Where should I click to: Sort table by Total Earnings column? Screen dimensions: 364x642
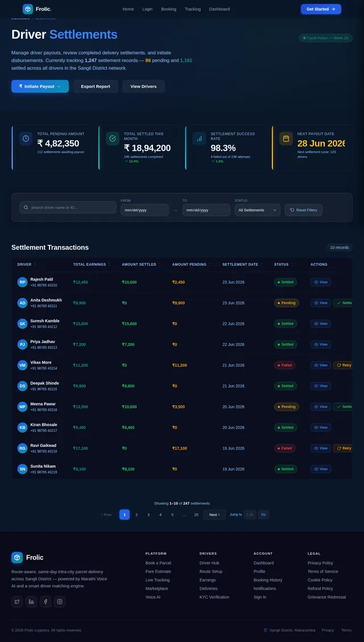[92, 265]
